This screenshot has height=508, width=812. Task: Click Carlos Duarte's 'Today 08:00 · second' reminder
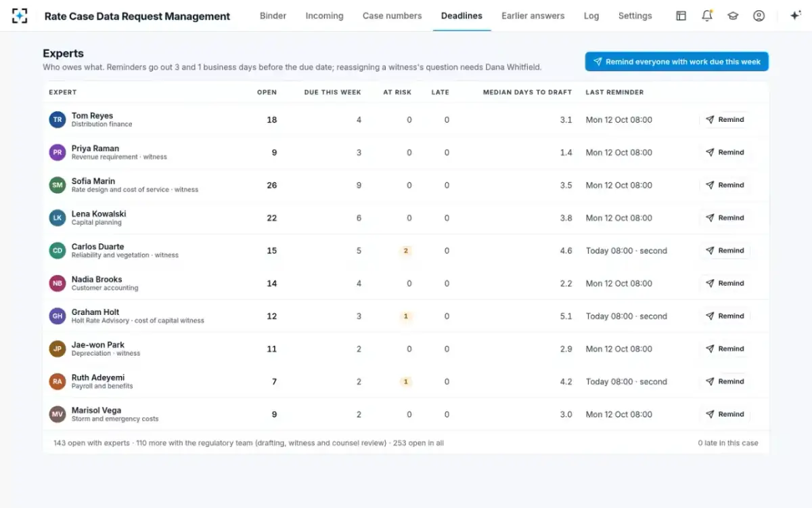(627, 251)
